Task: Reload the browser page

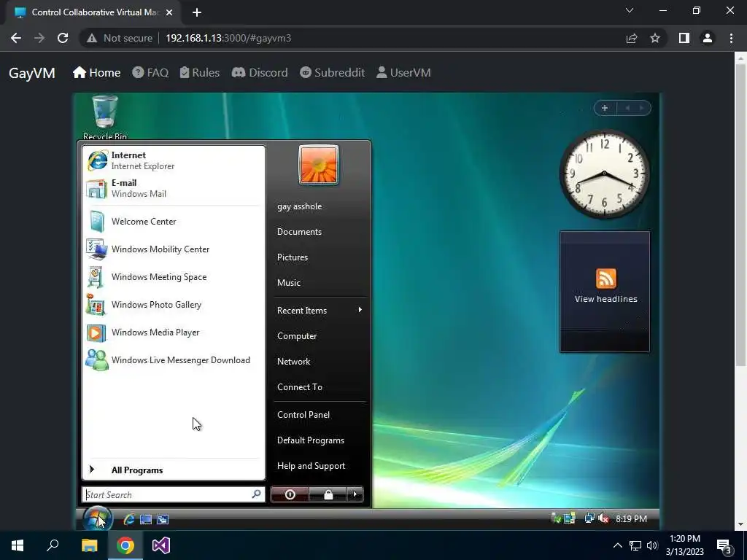Action: tap(63, 38)
